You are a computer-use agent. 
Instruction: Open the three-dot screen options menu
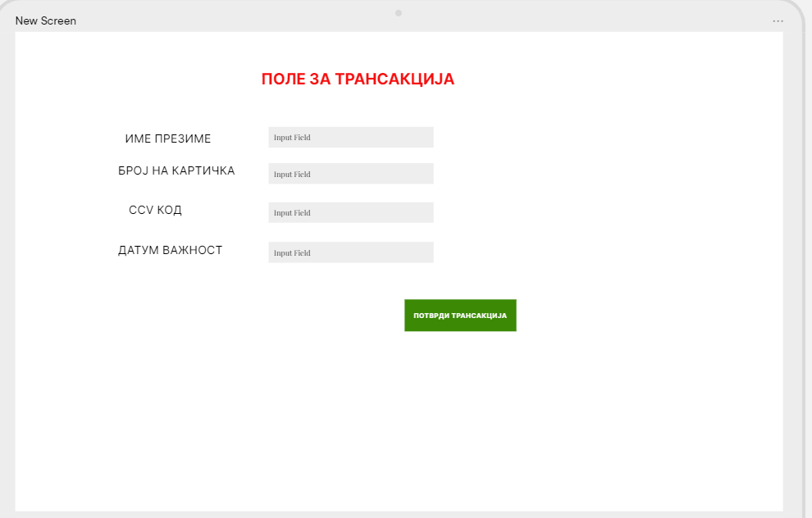tap(778, 20)
